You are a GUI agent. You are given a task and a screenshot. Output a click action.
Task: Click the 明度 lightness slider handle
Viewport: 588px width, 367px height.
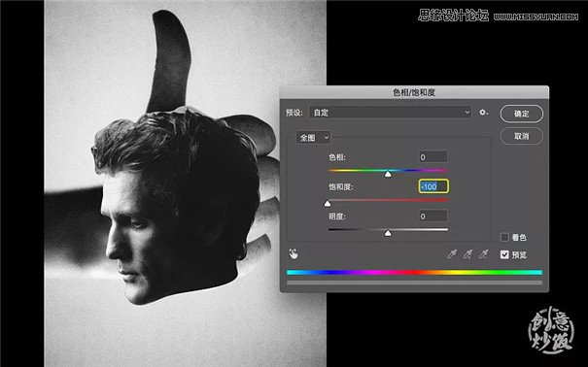pos(388,233)
